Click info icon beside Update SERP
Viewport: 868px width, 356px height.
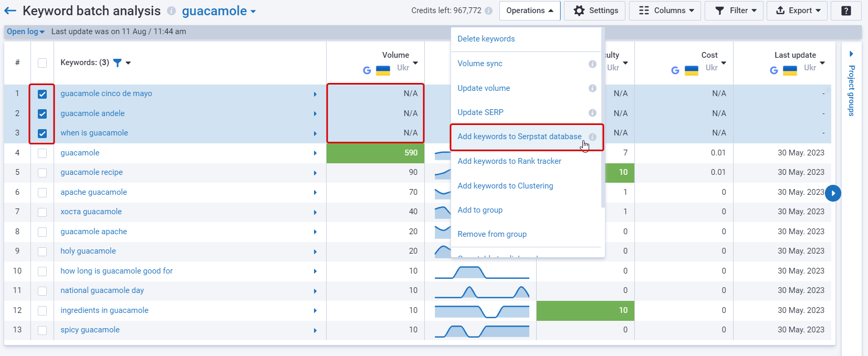pos(592,113)
